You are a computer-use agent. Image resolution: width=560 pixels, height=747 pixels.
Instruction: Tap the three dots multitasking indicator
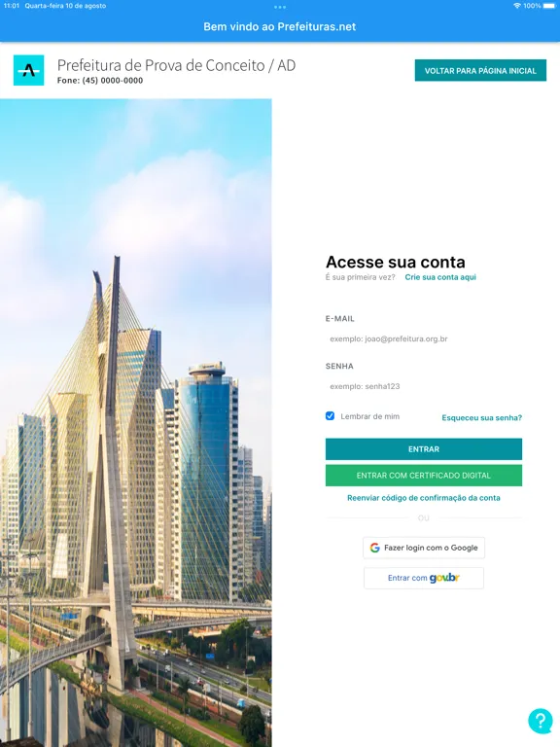[x=280, y=7]
